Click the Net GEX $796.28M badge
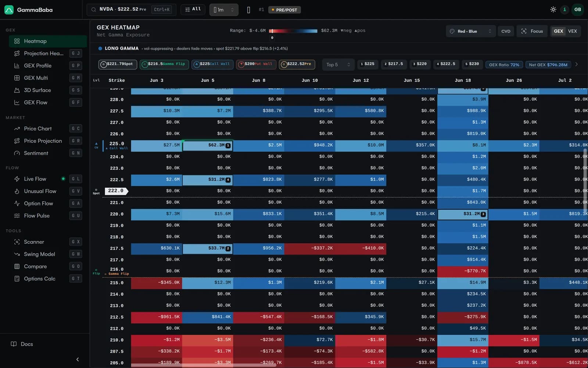Screen dimensions: 588x368 [548, 65]
